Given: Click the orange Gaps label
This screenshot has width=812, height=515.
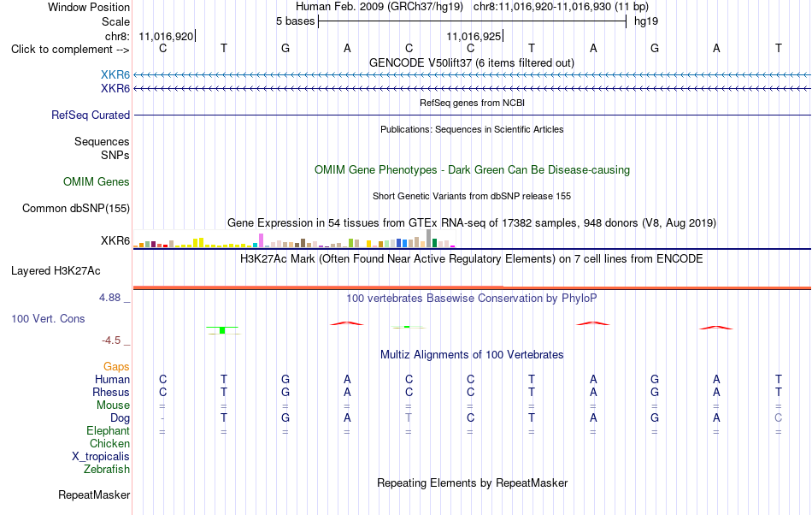Looking at the screenshot, I should 116,367.
